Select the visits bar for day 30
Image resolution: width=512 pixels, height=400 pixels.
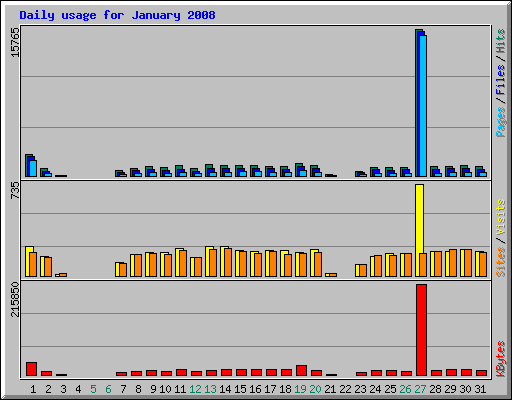coord(463,263)
